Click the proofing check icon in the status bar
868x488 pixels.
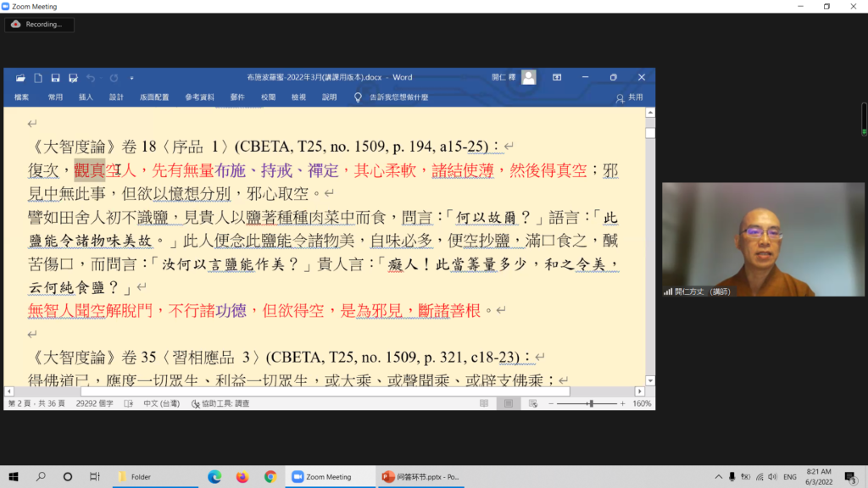[x=196, y=403]
